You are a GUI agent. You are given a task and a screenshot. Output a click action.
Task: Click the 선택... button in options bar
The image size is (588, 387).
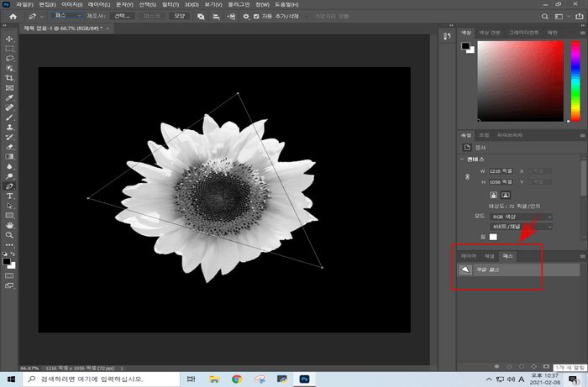(123, 16)
